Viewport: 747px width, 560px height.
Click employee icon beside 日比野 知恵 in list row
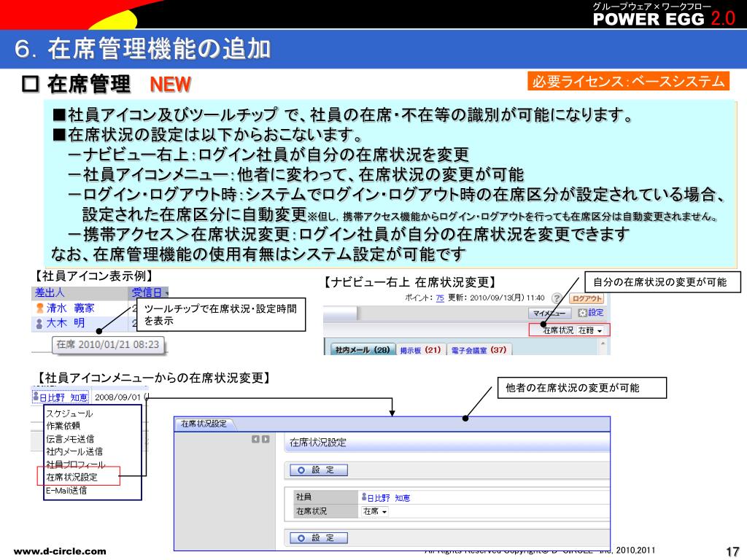(x=35, y=396)
